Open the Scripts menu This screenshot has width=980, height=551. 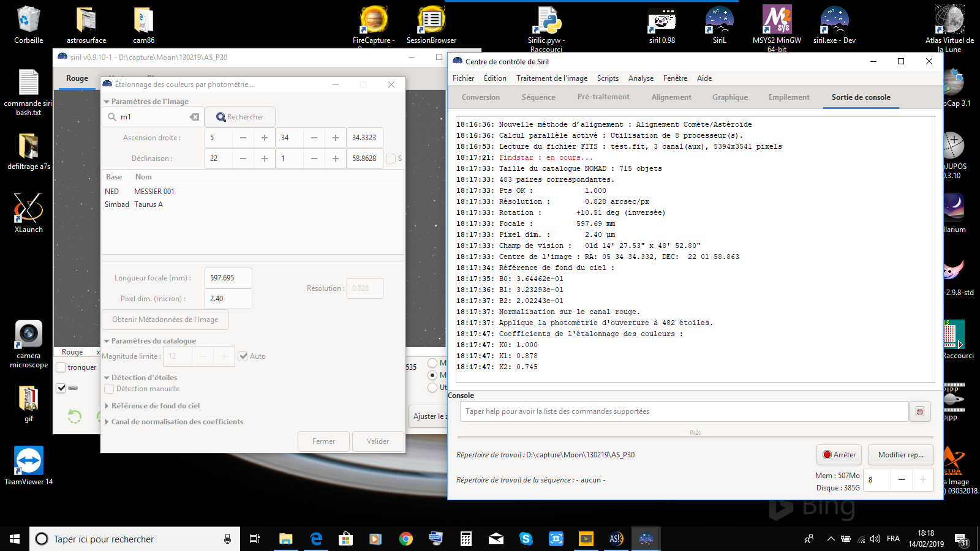point(608,78)
